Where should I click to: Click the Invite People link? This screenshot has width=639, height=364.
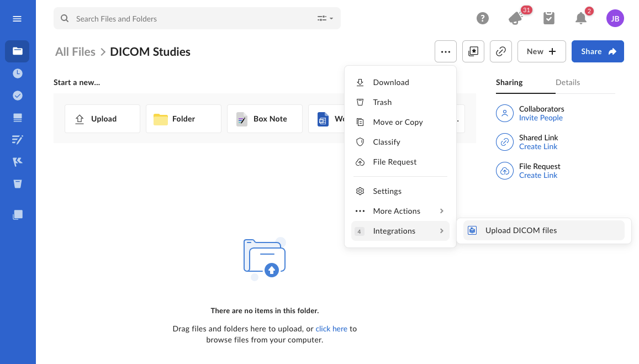pyautogui.click(x=541, y=118)
